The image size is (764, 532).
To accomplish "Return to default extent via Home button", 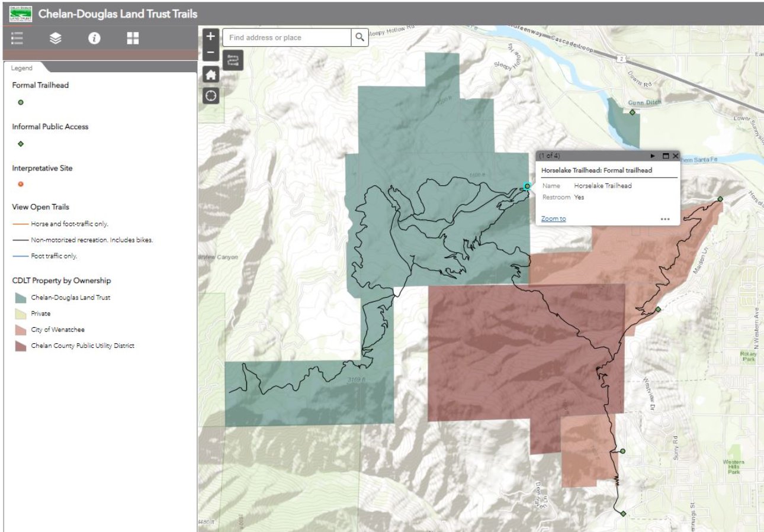I will (x=211, y=75).
